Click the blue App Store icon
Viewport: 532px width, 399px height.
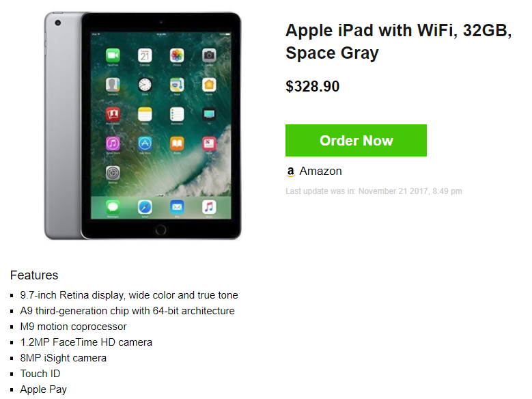click(x=145, y=143)
